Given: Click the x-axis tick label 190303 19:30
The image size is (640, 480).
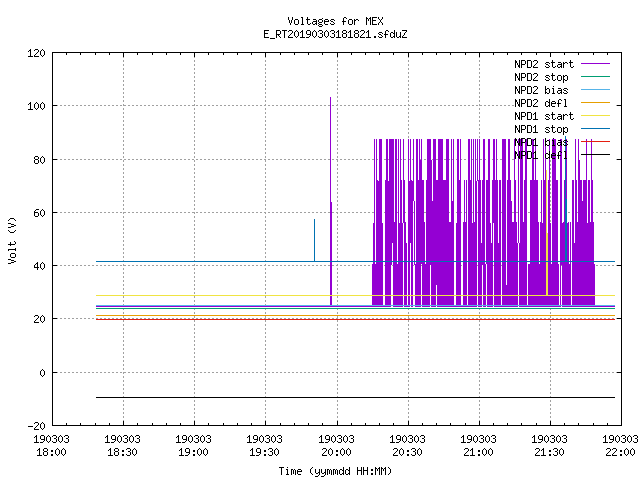Looking at the screenshot, I should pyautogui.click(x=264, y=446).
